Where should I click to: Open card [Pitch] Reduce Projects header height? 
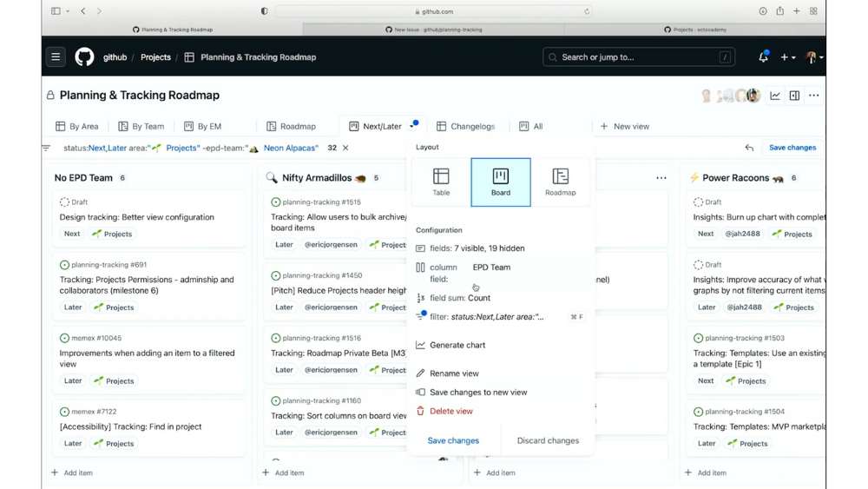pos(339,290)
